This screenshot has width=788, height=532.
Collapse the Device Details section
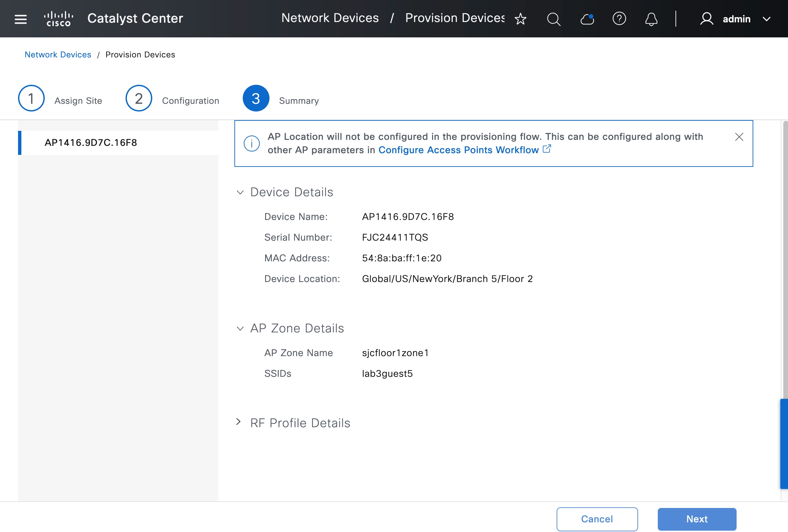(240, 193)
